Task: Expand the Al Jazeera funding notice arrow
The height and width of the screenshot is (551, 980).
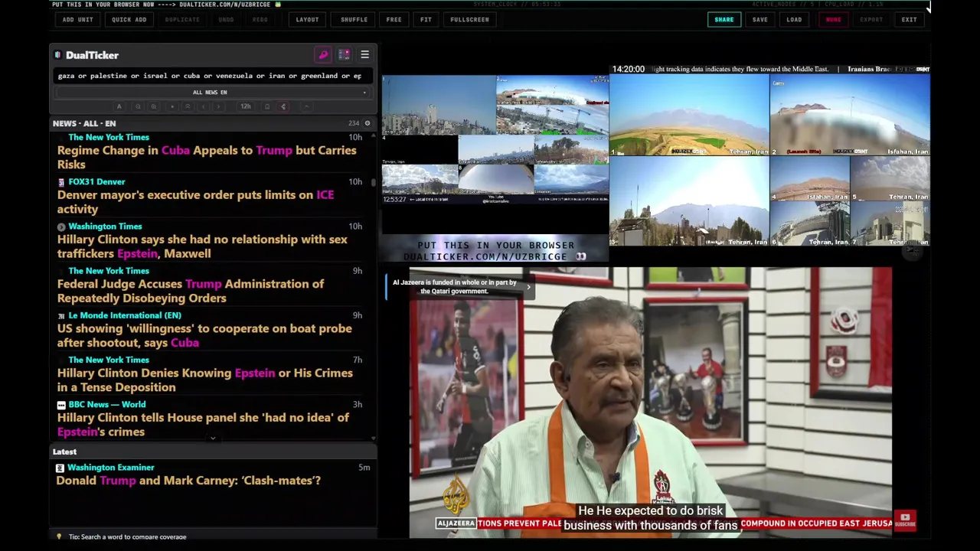Action: (528, 287)
